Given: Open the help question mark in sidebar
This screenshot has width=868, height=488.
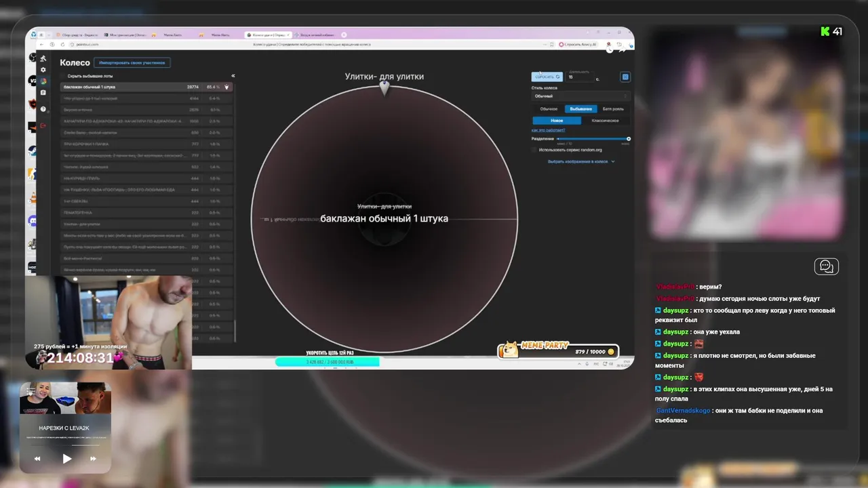Looking at the screenshot, I should (x=43, y=109).
